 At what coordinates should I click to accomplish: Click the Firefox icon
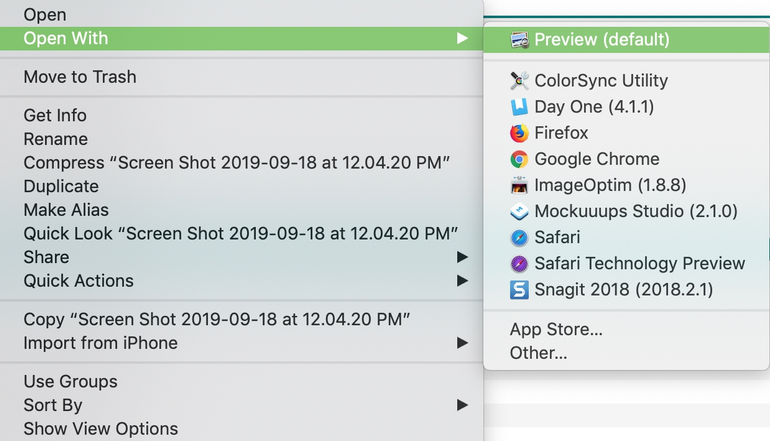tap(519, 133)
